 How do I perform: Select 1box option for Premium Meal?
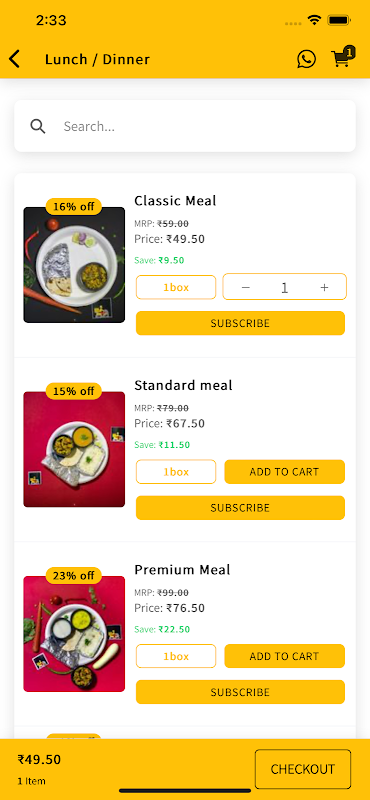click(176, 656)
